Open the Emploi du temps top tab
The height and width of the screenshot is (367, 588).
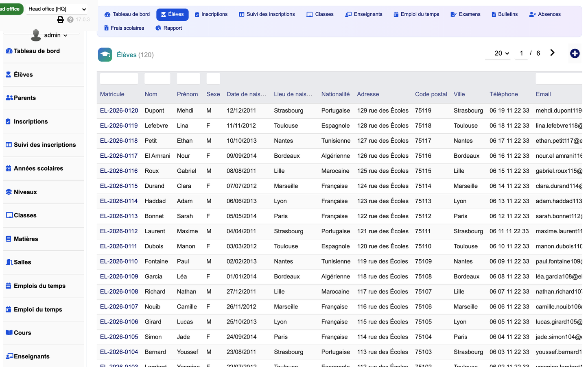pos(416,14)
